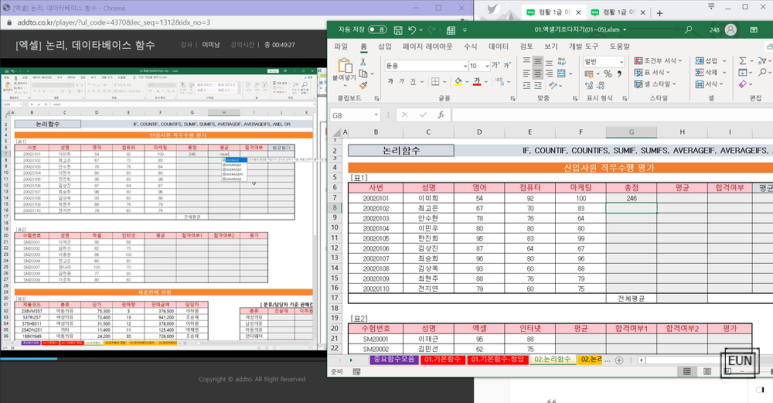
Task: Click the Wrap Text icon
Action: [562, 61]
